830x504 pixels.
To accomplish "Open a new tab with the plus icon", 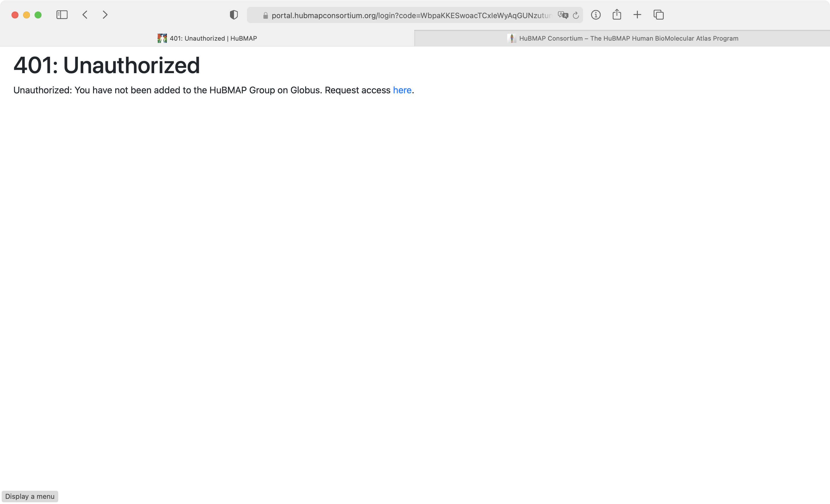I will (637, 14).
